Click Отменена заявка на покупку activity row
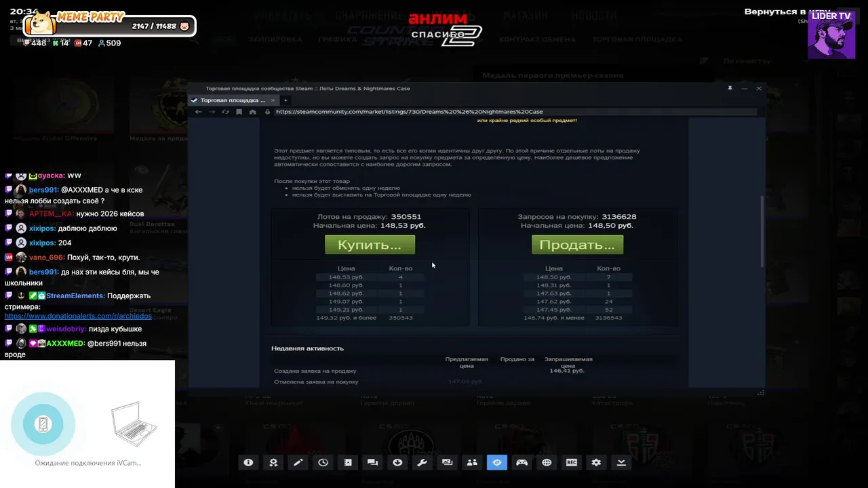The image size is (868, 488). click(x=473, y=382)
